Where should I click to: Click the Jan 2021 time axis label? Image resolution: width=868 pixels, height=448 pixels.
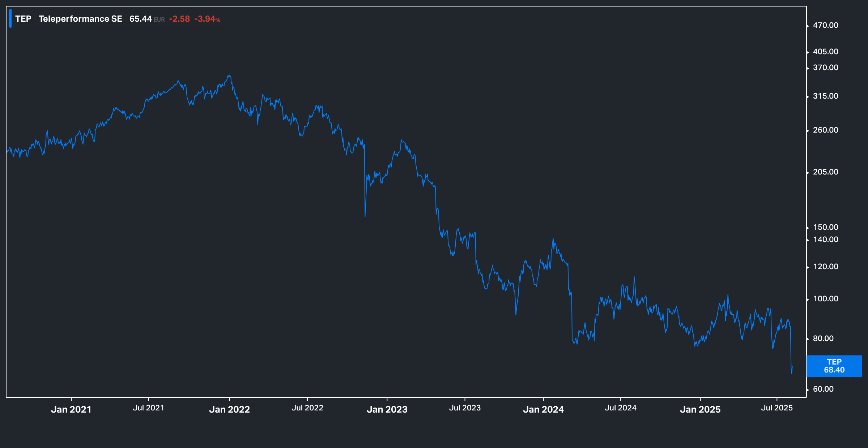coord(71,409)
